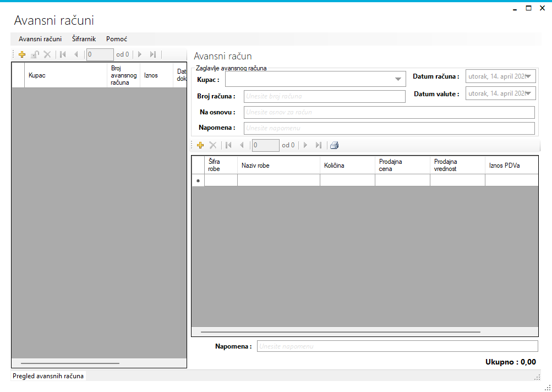Viewport: 552px width, 392px height.
Task: Sort by the Naziv robe column header
Action: point(278,165)
